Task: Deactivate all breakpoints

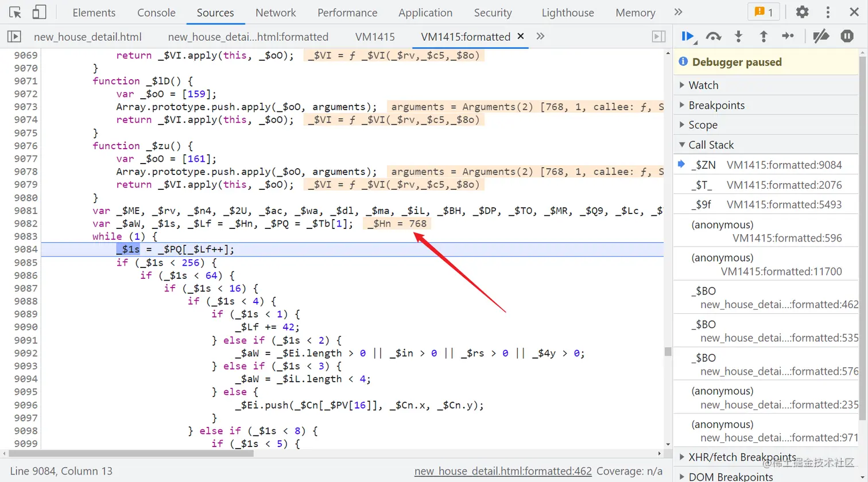Action: (x=821, y=36)
